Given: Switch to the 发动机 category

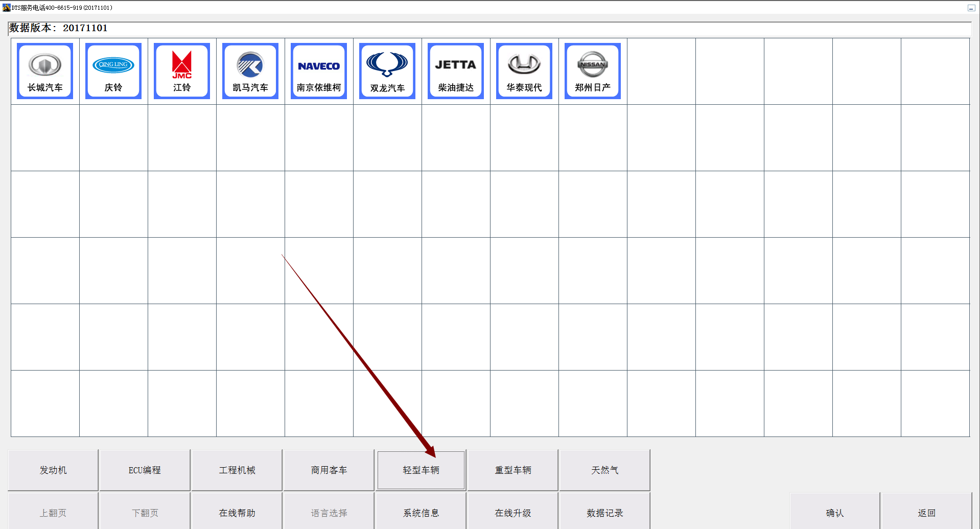Looking at the screenshot, I should 53,470.
